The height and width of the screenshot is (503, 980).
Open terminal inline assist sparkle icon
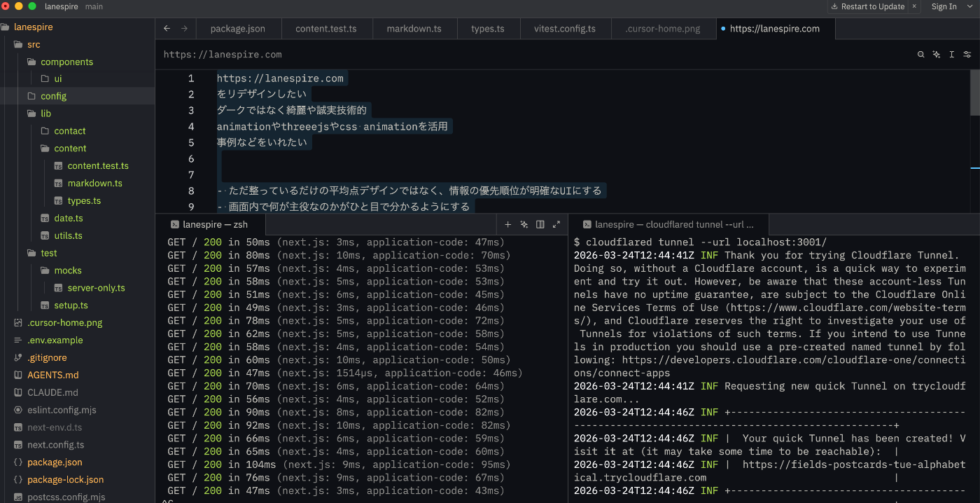coord(524,224)
